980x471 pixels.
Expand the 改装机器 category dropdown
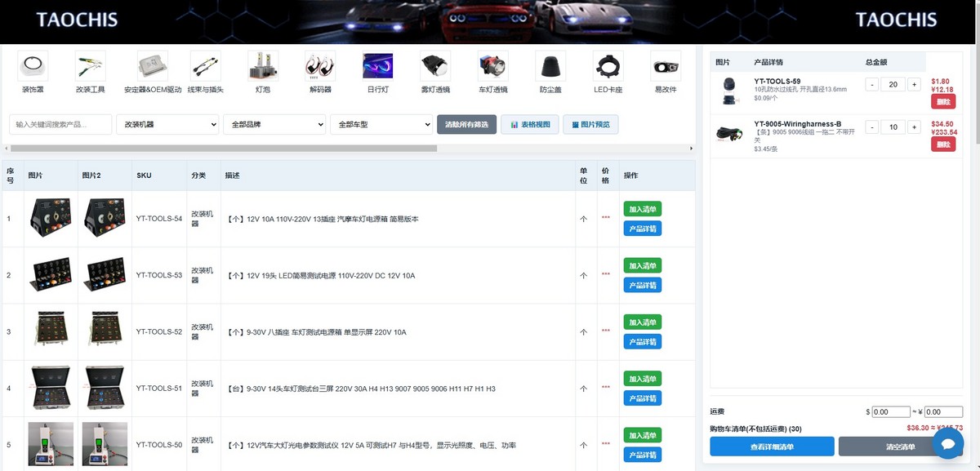[x=167, y=124]
